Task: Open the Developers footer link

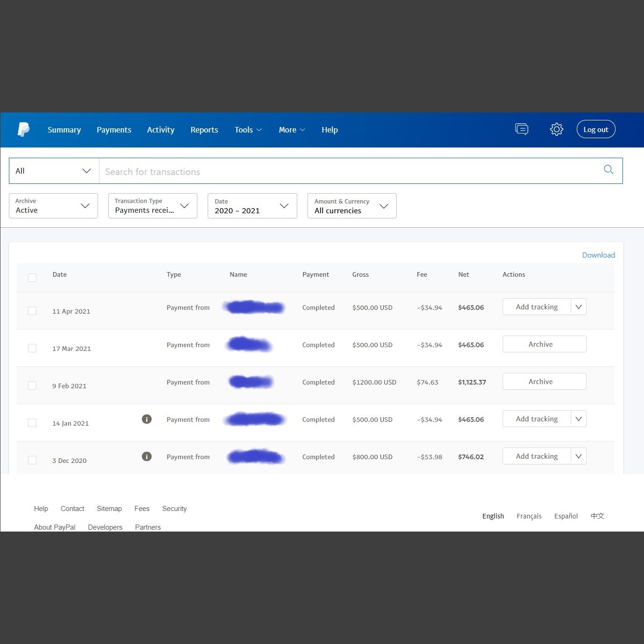Action: [x=105, y=527]
